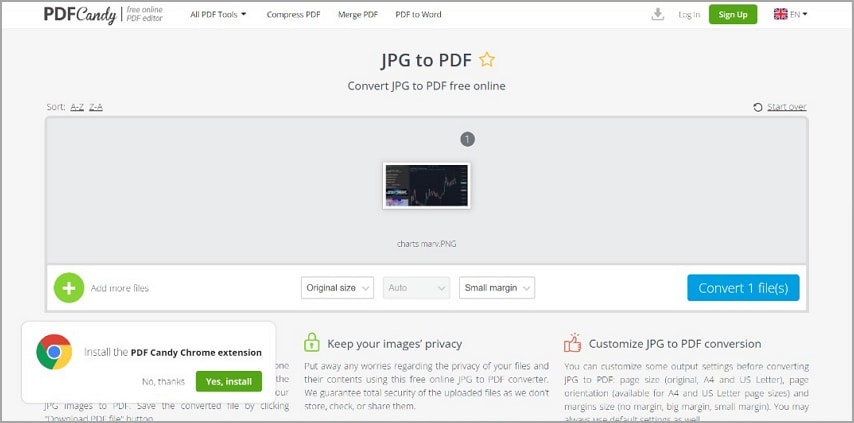Click Start over link
This screenshot has height=423, width=854.
point(786,107)
